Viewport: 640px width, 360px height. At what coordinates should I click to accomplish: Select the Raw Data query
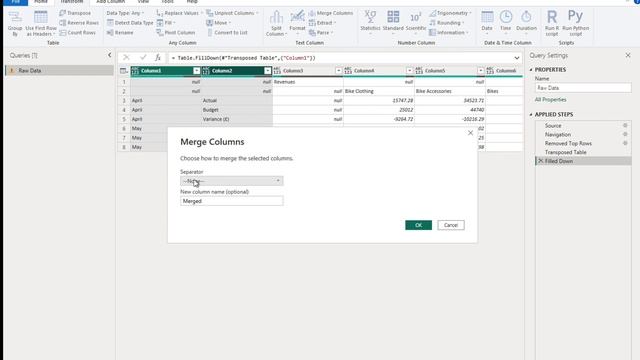pyautogui.click(x=60, y=71)
